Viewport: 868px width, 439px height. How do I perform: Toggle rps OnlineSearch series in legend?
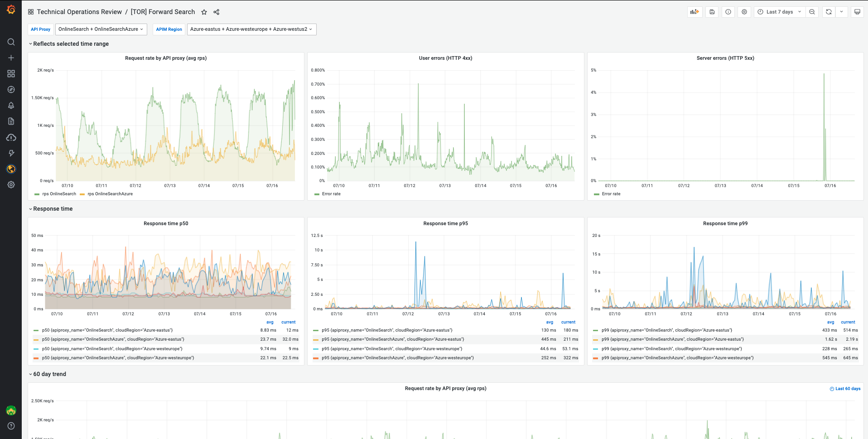click(59, 194)
